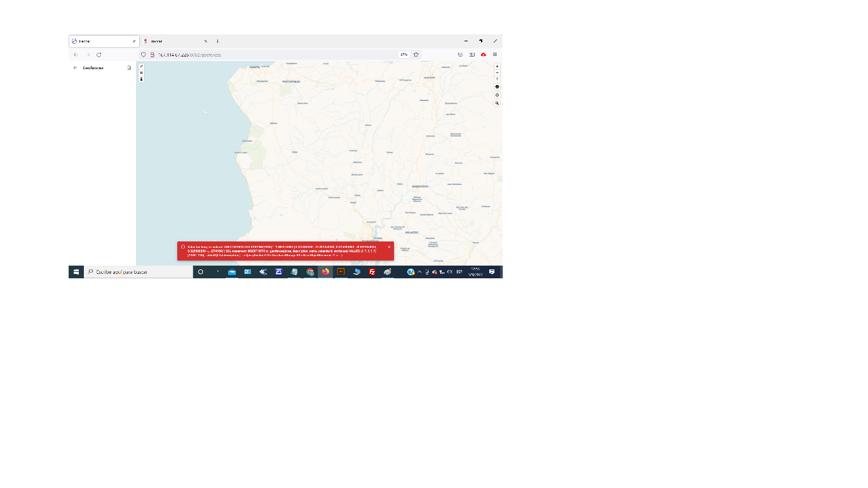This screenshot has height=488, width=868.
Task: Click the Firefox sync cloud icon in the toolbar
Action: 484,55
